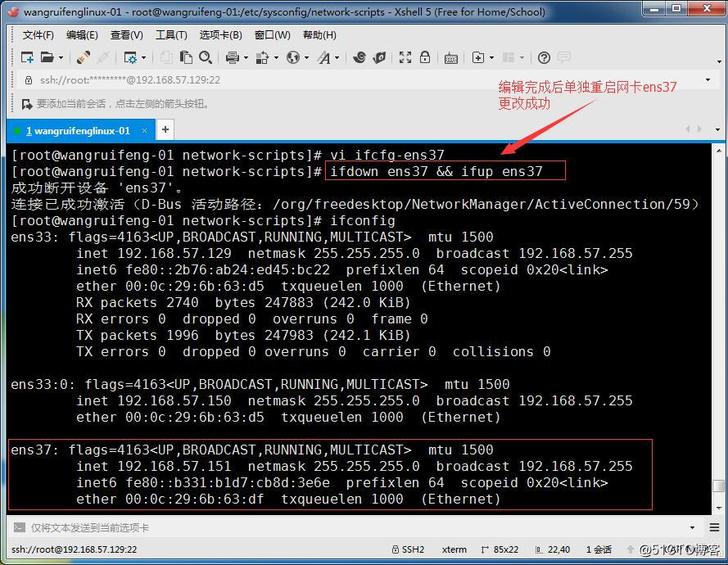Open the 帮助(H) menu
This screenshot has width=728, height=565.
pyautogui.click(x=319, y=35)
